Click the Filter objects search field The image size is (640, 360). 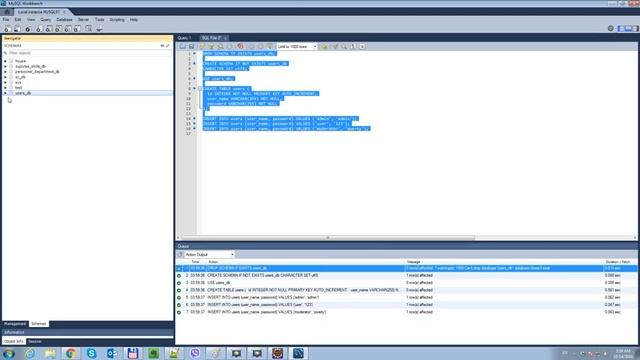(87, 53)
